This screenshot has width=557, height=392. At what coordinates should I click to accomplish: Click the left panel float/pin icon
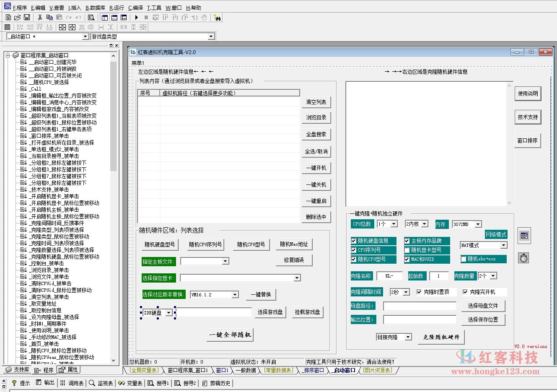pyautogui.click(x=111, y=45)
